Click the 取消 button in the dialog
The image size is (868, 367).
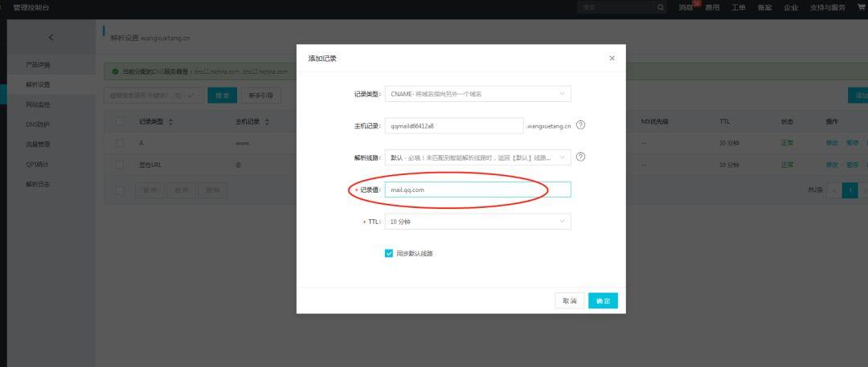pos(570,301)
